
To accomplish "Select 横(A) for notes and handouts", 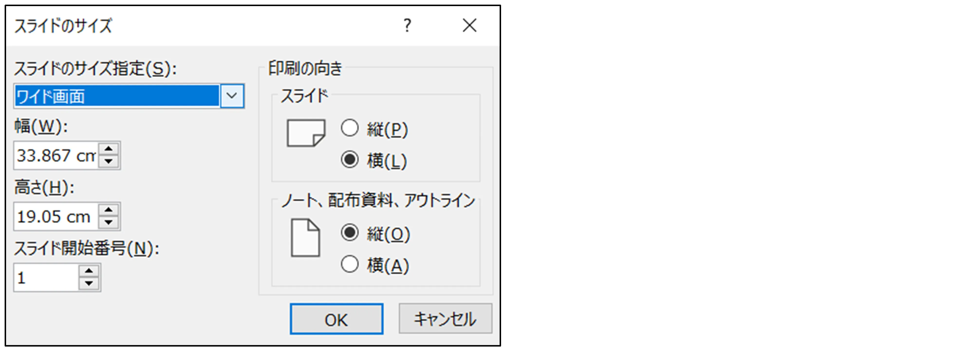I will tap(350, 264).
